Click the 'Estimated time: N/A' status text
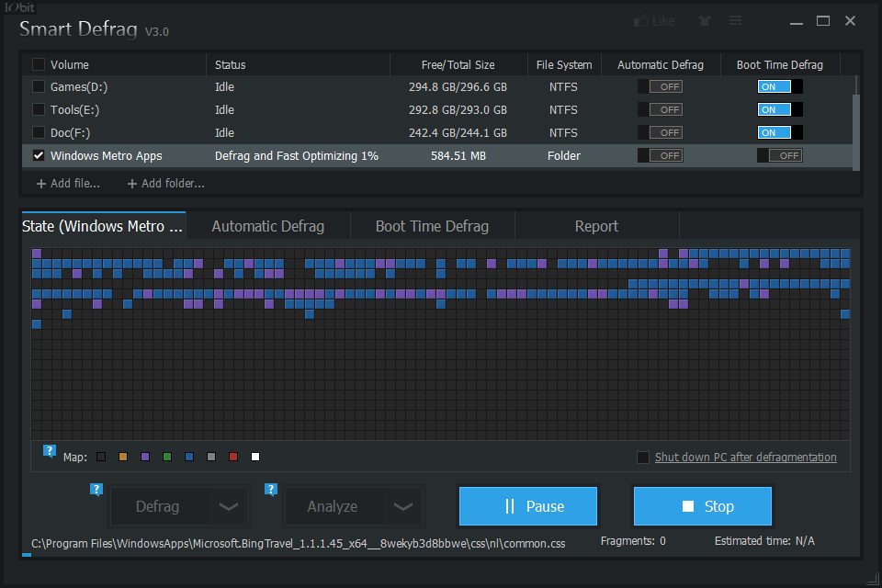Image resolution: width=882 pixels, height=588 pixels. coord(764,541)
